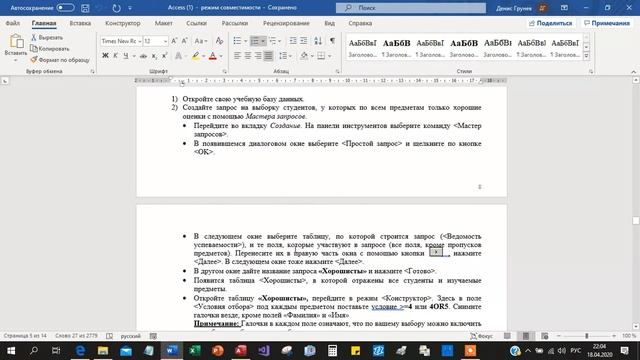Open the Файл menu
Viewport: 640px width, 360px height.
pyautogui.click(x=13, y=23)
